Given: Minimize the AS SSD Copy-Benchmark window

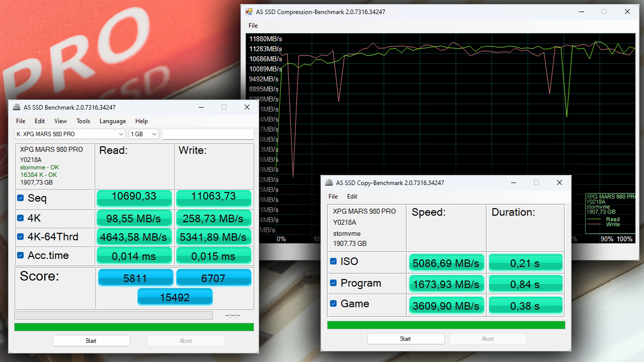Looking at the screenshot, I should (513, 183).
